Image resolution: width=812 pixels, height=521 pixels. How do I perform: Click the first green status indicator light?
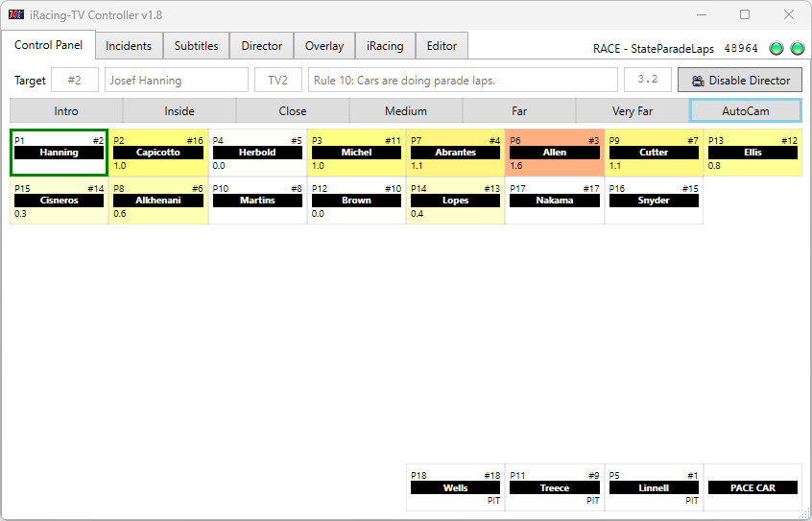pos(776,48)
